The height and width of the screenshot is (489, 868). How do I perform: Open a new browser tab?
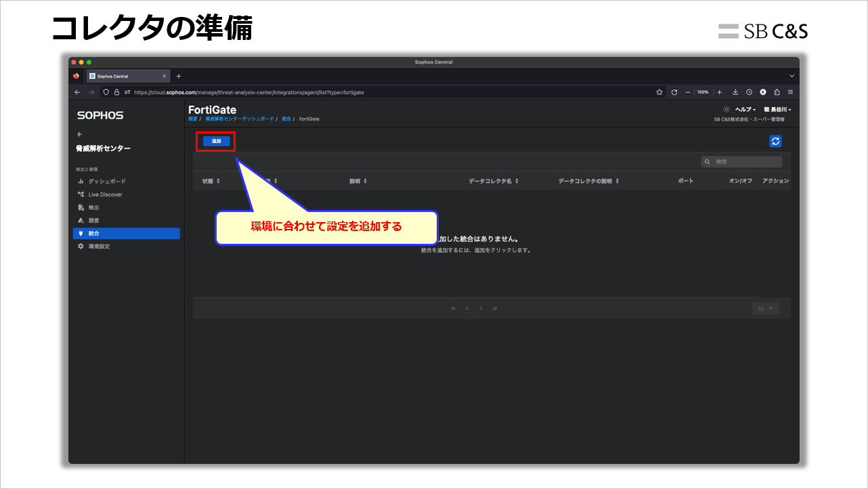coord(179,76)
